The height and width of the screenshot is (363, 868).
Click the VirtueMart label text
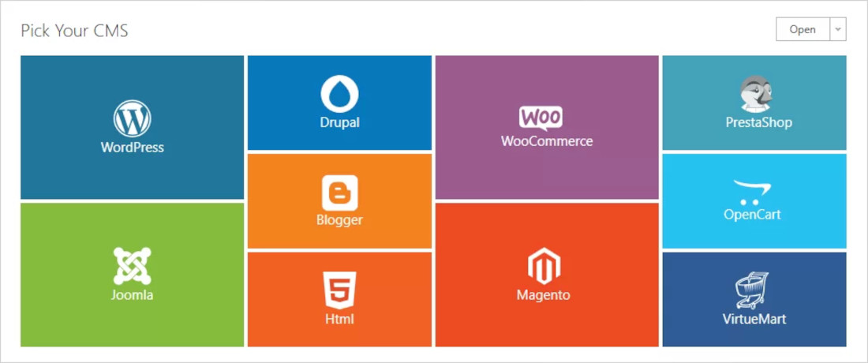pyautogui.click(x=754, y=320)
